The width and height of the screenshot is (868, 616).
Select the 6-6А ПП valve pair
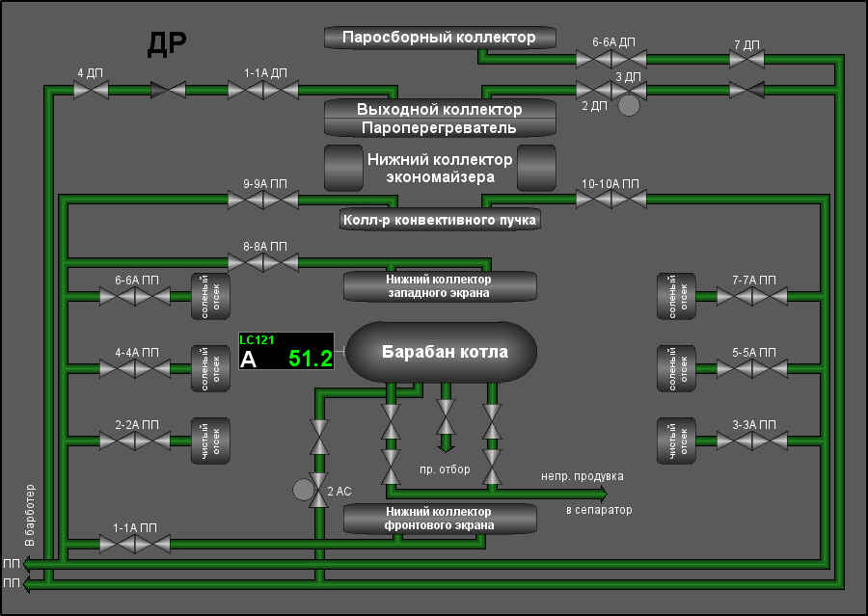135,297
